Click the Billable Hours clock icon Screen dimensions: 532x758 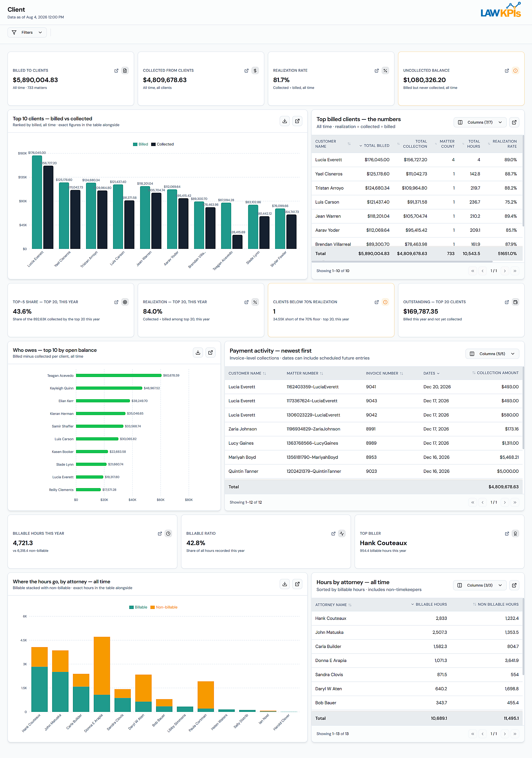tap(168, 534)
